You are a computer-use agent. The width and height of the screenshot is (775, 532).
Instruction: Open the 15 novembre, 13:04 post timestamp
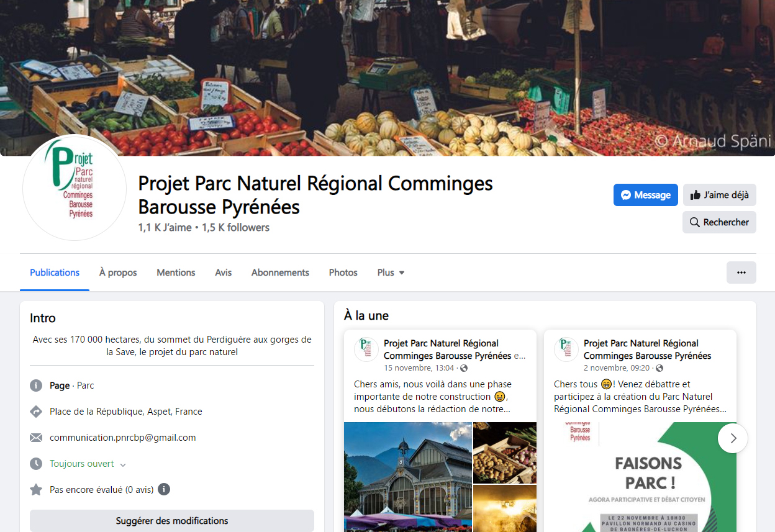pos(419,369)
